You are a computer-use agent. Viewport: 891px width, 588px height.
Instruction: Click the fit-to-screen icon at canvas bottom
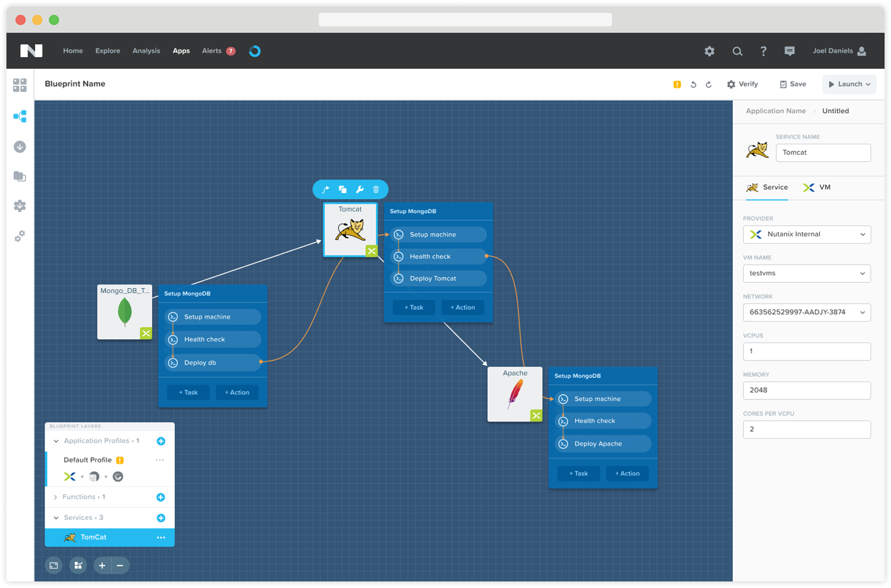[x=54, y=565]
